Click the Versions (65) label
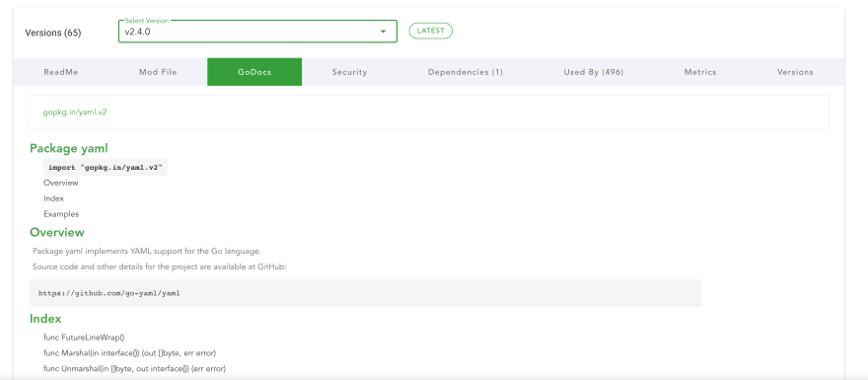Screen dimensions: 868x380 (x=53, y=33)
